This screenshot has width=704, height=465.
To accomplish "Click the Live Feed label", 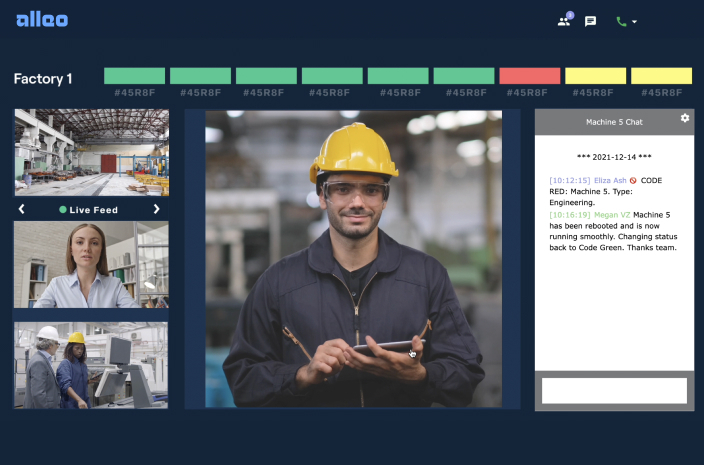I will 93,210.
